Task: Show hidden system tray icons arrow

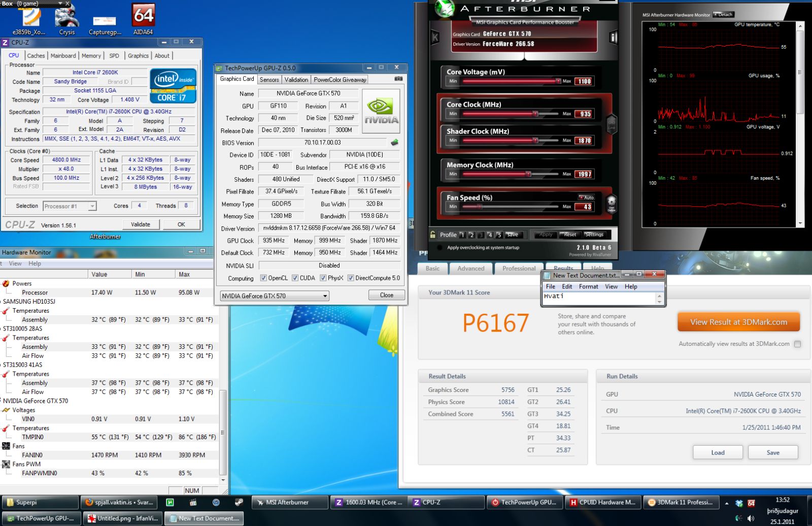Action: click(727, 503)
